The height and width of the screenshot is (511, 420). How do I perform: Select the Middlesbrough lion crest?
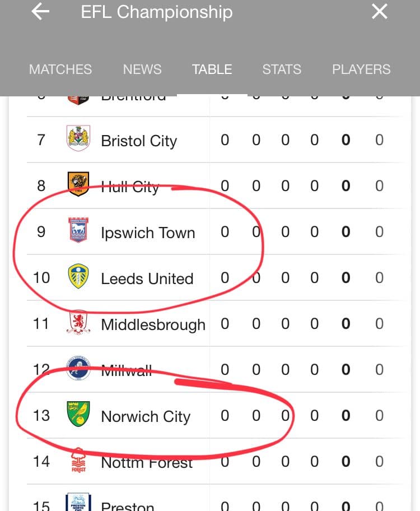[x=78, y=322]
